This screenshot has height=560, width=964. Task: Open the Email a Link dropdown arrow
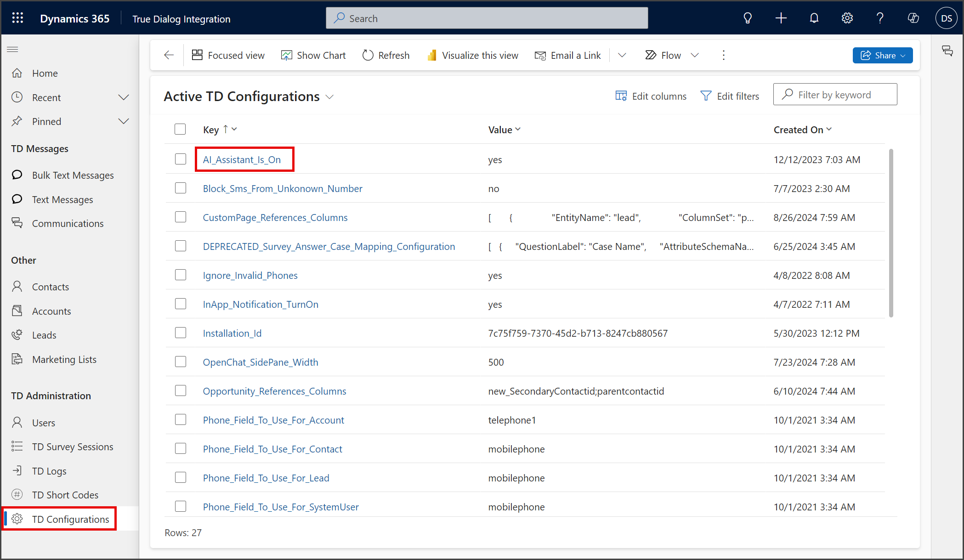click(x=622, y=55)
